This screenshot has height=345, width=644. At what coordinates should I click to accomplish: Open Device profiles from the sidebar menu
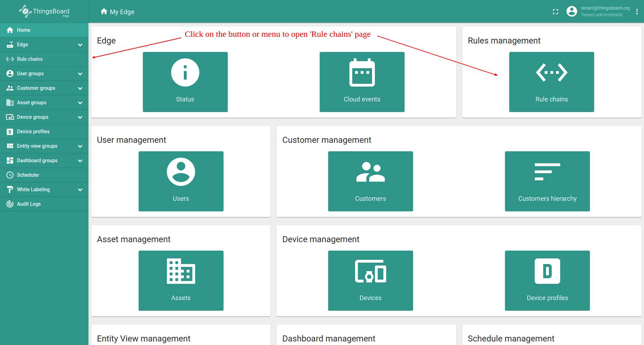coord(44,131)
